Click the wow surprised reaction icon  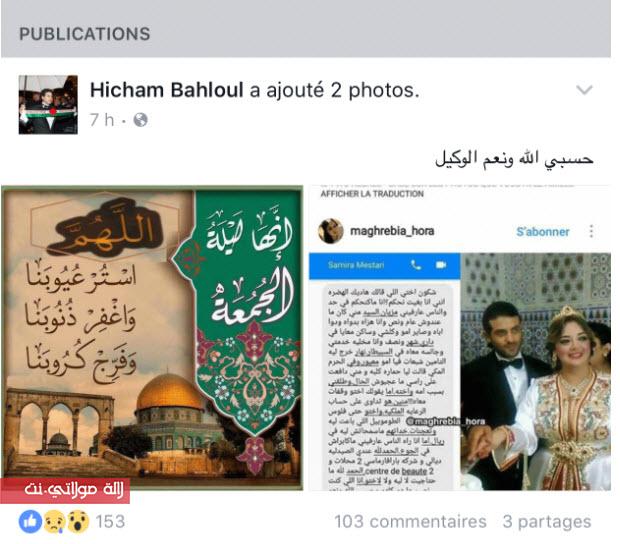click(x=78, y=521)
